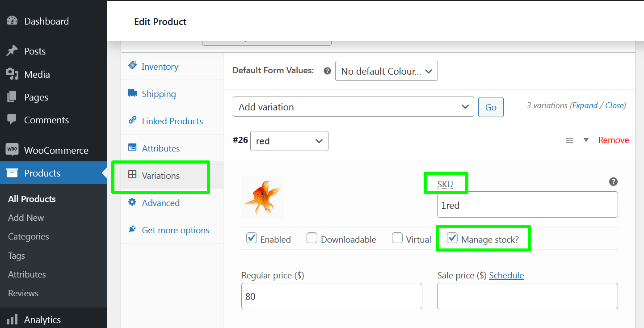Viewport: 644px width, 328px height.
Task: Focus the SKU field containing 1red
Action: click(527, 205)
